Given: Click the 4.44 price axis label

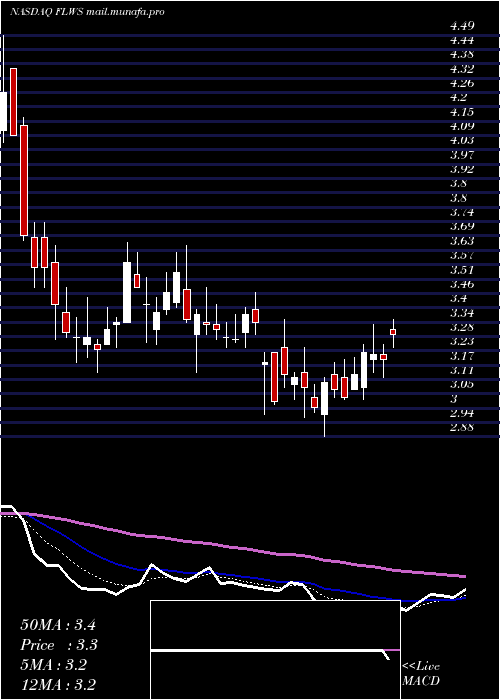Looking at the screenshot, I should pyautogui.click(x=462, y=40).
